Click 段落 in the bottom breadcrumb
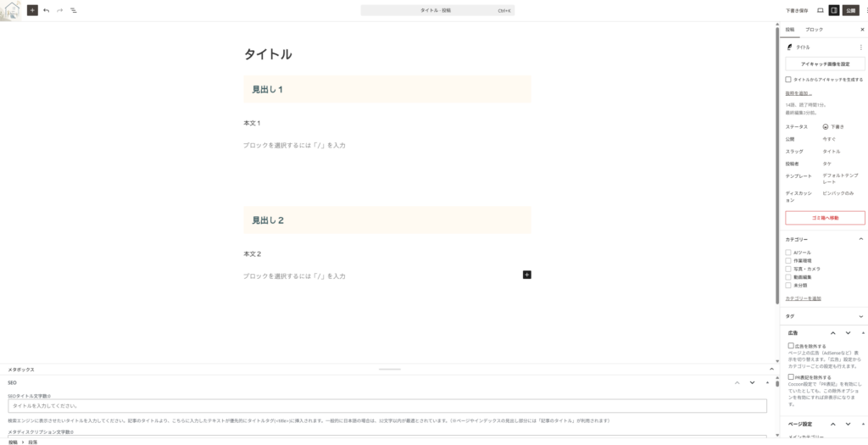Image resolution: width=868 pixels, height=445 pixels. coord(33,442)
